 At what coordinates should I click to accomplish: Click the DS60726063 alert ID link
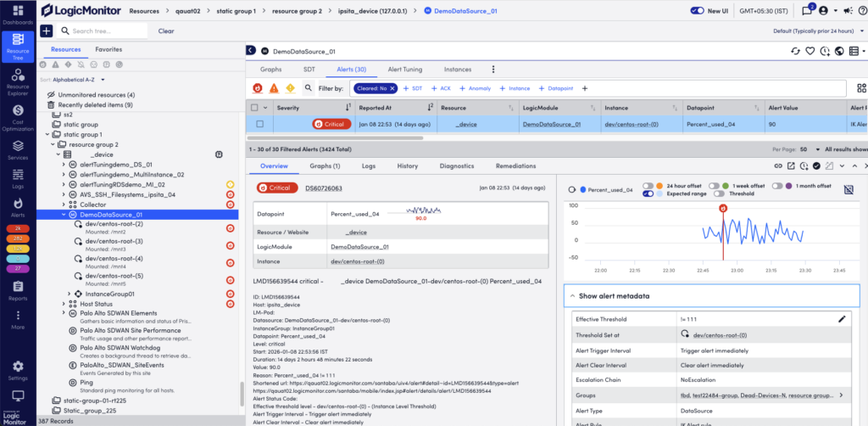coord(323,187)
